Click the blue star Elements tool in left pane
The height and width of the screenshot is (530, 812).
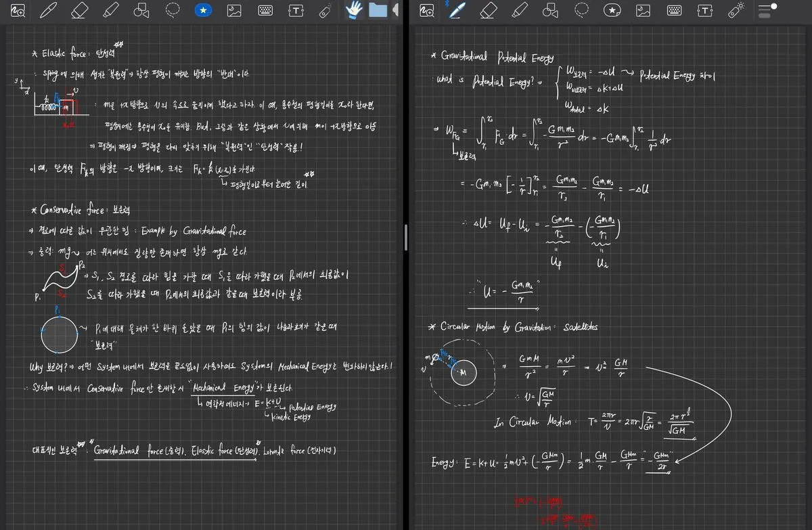tap(204, 11)
